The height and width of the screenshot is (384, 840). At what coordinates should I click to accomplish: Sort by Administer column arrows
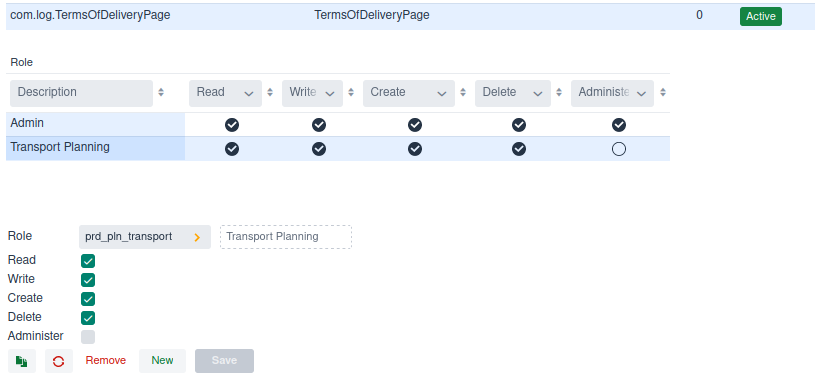pos(663,92)
